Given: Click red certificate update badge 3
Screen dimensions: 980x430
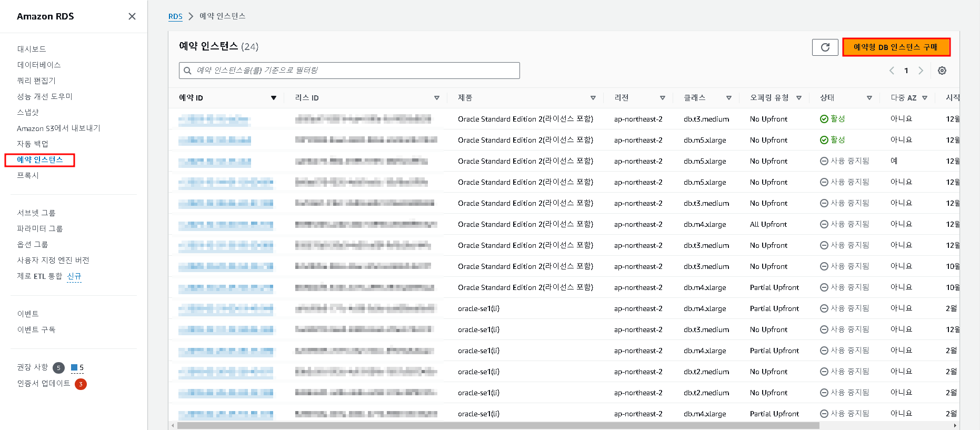Looking at the screenshot, I should pos(81,384).
